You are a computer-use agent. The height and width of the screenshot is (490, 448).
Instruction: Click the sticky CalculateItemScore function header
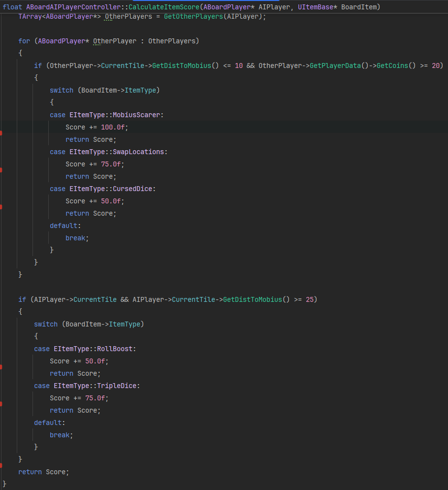tap(191, 7)
